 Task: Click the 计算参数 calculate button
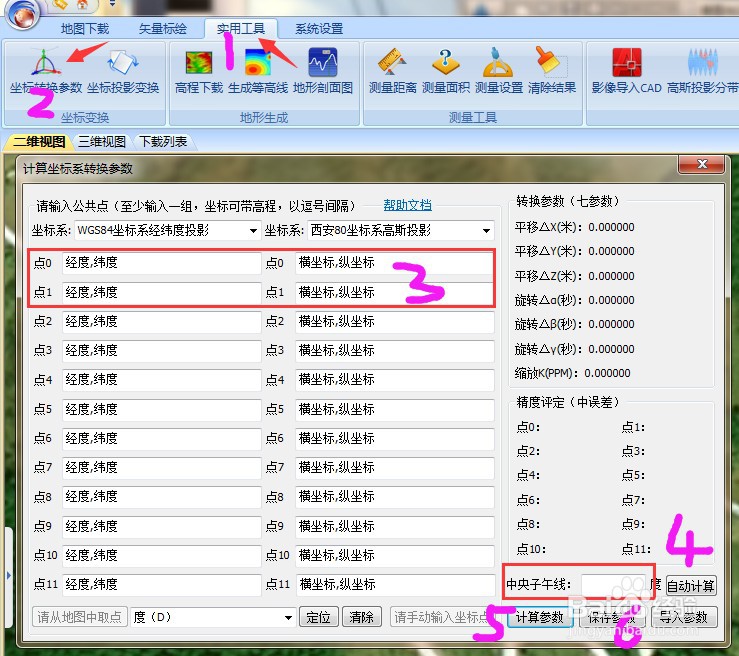(540, 617)
